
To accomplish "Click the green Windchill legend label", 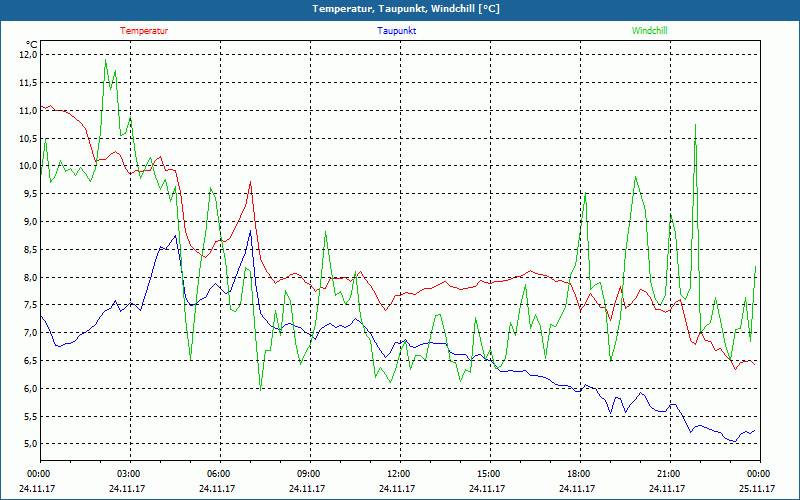I will pos(649,31).
